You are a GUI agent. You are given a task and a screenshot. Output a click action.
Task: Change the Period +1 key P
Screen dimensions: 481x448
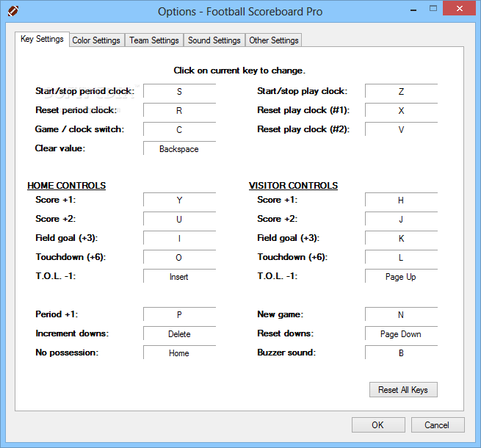[x=179, y=314]
